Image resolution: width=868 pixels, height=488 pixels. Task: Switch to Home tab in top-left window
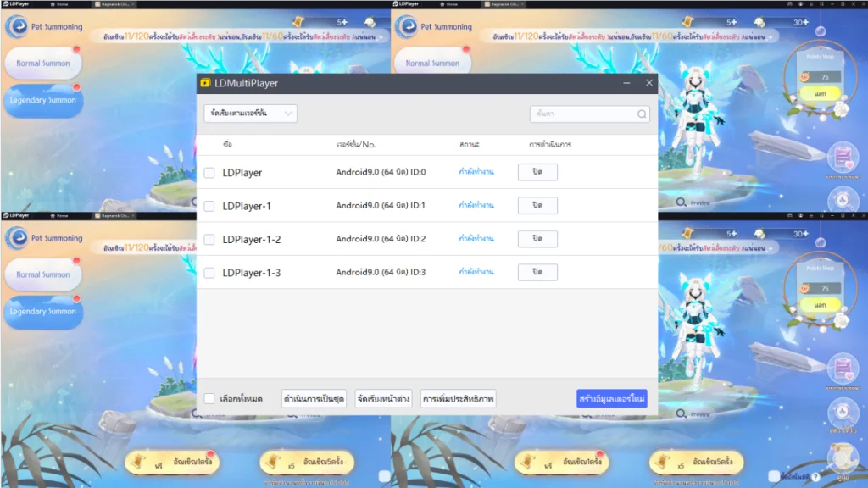click(x=60, y=4)
